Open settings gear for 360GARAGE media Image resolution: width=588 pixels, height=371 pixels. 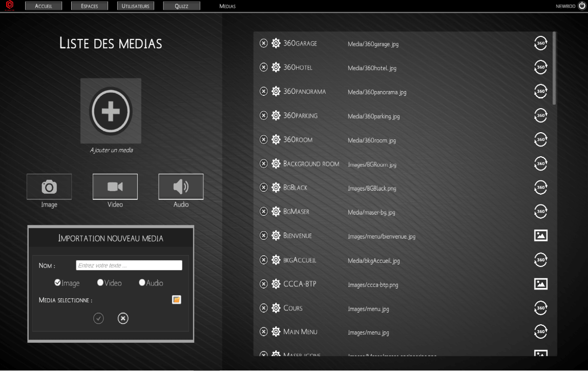276,43
